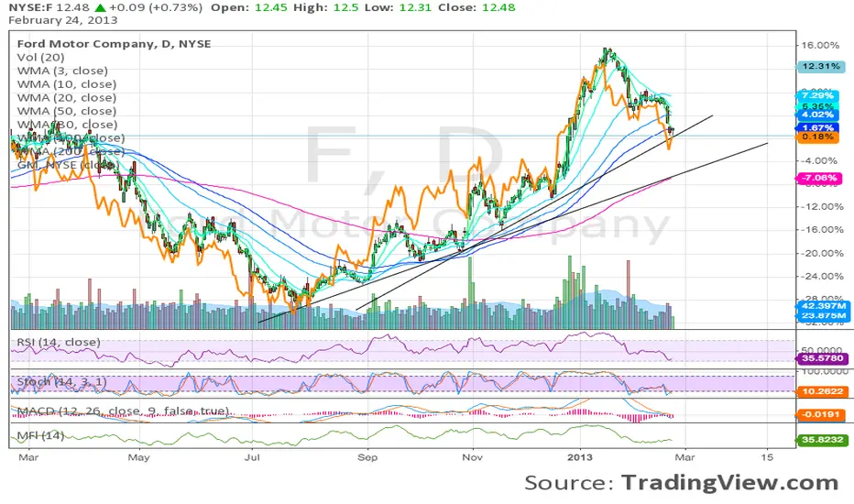This screenshot has width=854, height=504.
Task: Click the 4.02% blue value label
Action: (x=817, y=115)
